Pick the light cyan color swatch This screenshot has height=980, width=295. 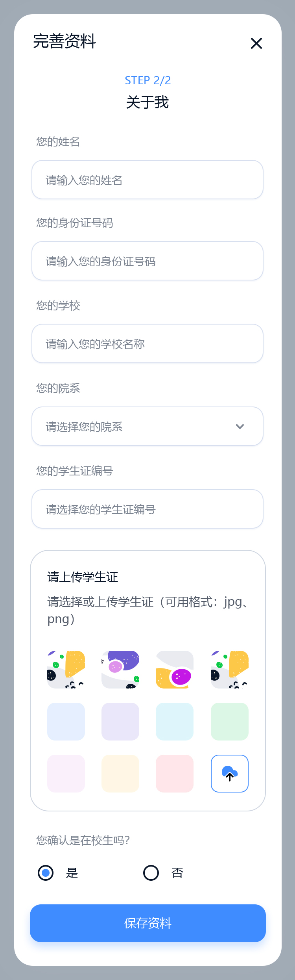pyautogui.click(x=175, y=722)
